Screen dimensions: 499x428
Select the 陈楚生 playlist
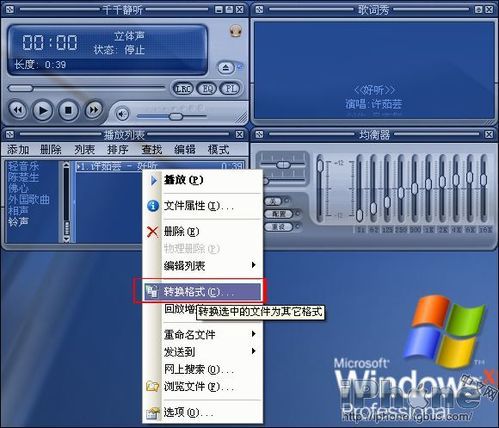click(x=23, y=177)
